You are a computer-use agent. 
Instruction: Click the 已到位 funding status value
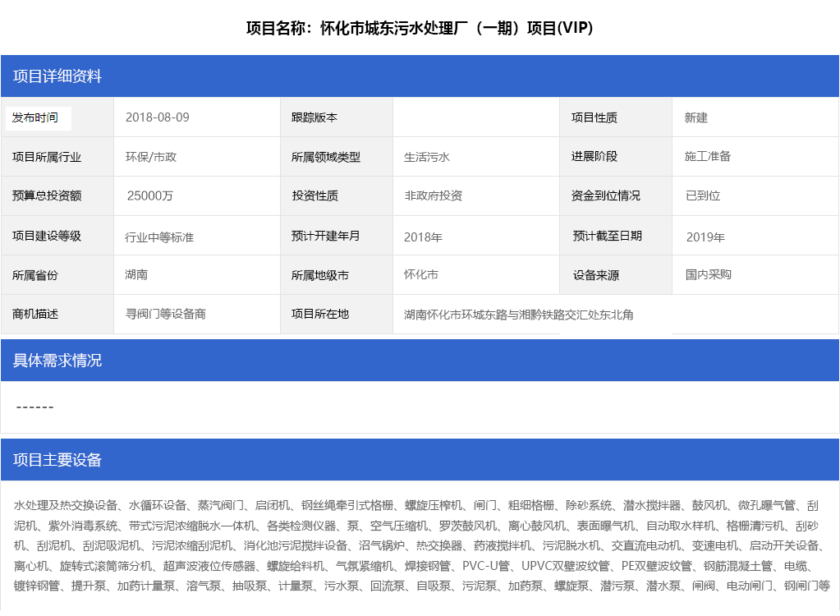tap(703, 196)
